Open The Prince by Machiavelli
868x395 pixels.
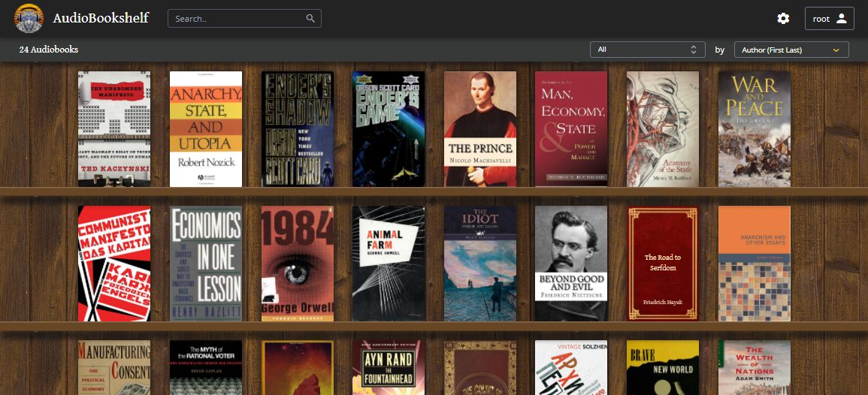[x=480, y=129]
